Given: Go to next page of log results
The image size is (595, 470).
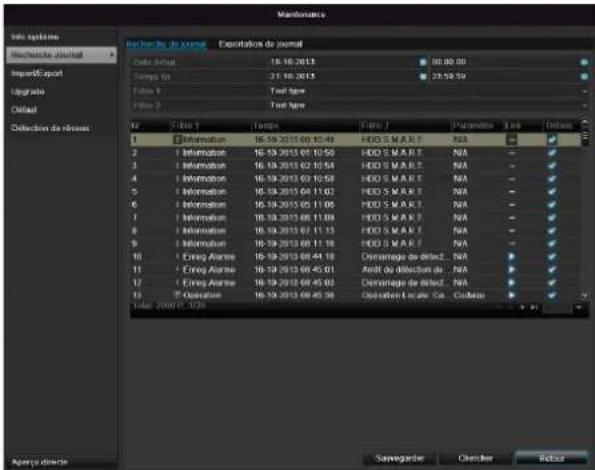Looking at the screenshot, I should click(x=523, y=307).
